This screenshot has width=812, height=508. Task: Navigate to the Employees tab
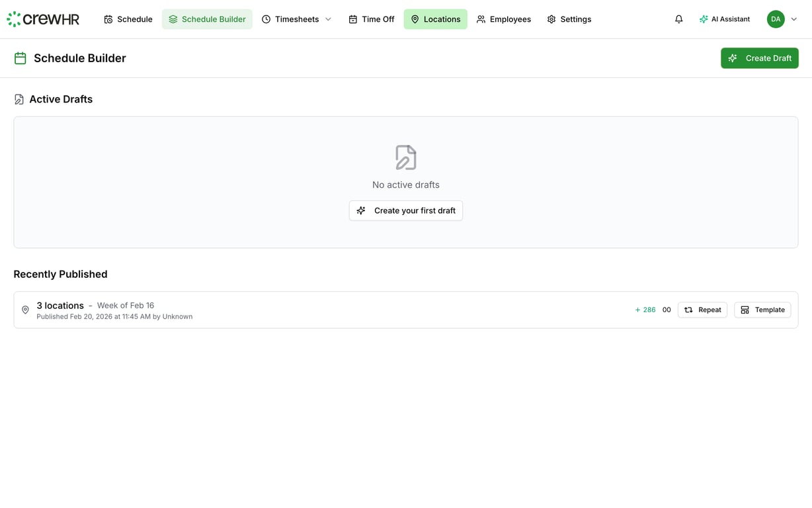pyautogui.click(x=504, y=19)
